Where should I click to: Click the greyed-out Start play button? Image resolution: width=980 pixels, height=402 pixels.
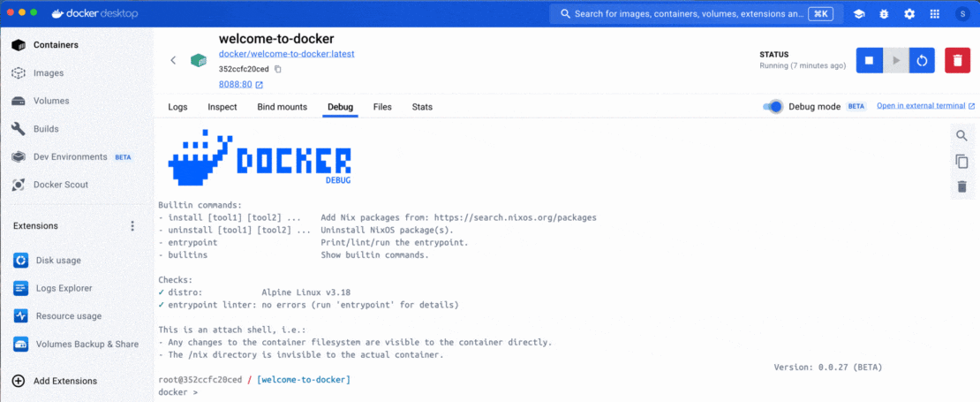click(x=895, y=61)
